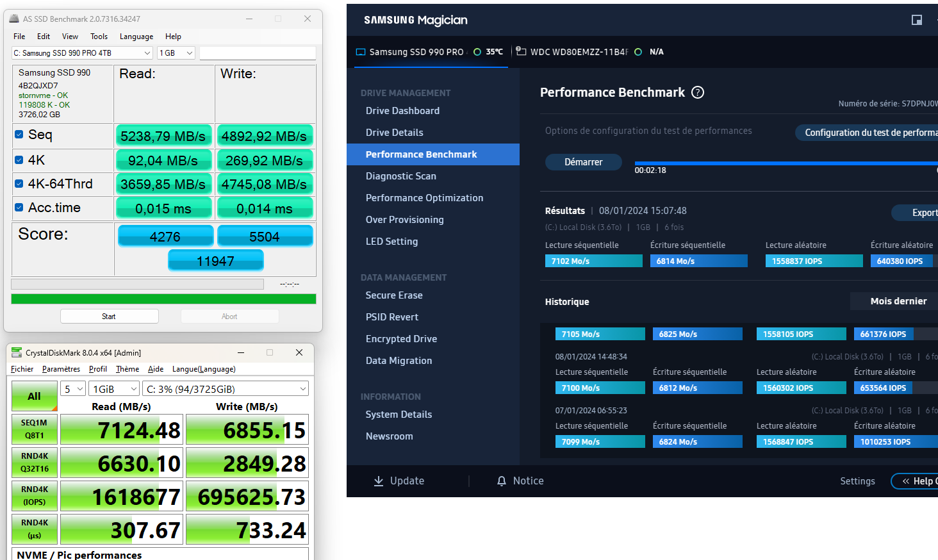938x560 pixels.
Task: Open Drive Details in the sidebar
Action: (394, 133)
